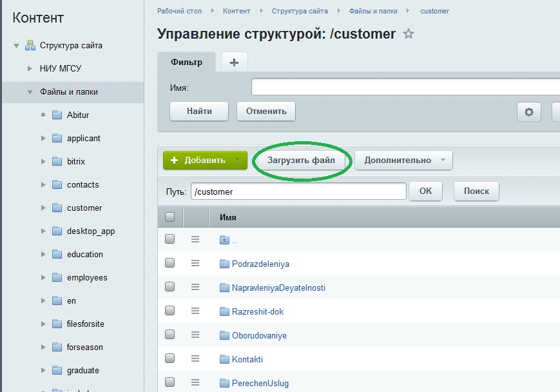
Task: Expand the applicant folder arrow
Action: coord(43,138)
